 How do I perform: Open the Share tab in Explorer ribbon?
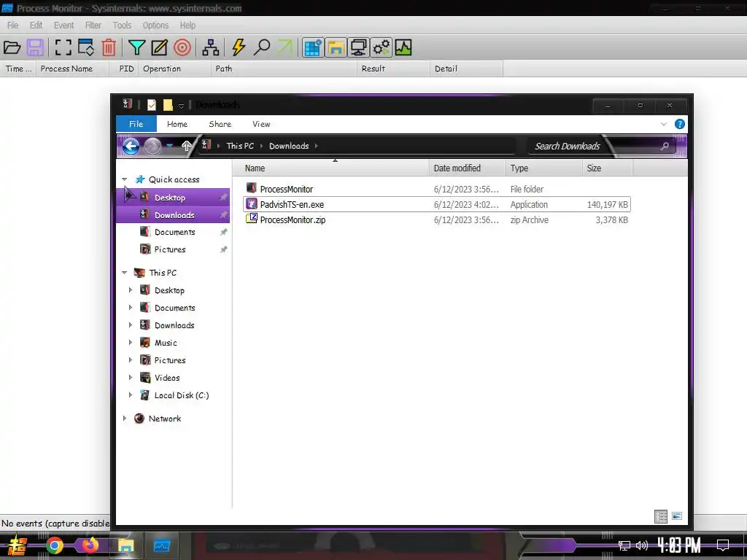pos(220,124)
